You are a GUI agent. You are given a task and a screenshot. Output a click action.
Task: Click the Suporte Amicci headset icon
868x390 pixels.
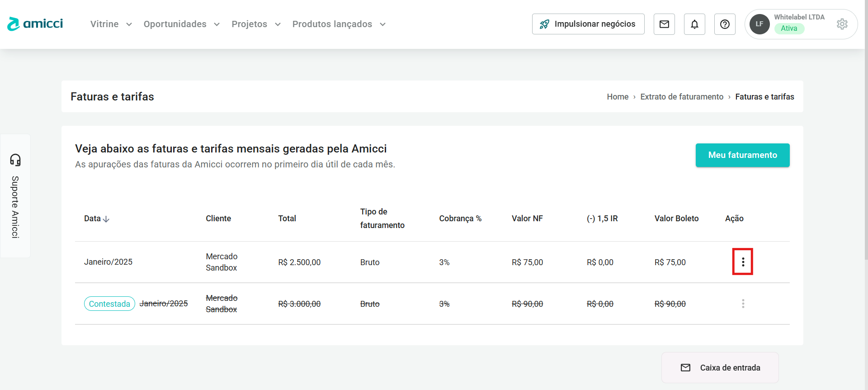[15, 160]
